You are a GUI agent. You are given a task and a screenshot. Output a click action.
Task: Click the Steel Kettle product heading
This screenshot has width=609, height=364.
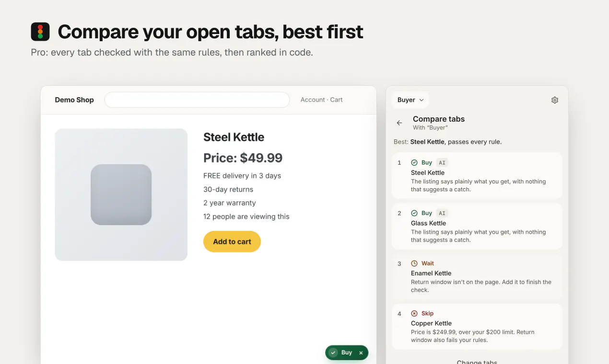click(234, 137)
